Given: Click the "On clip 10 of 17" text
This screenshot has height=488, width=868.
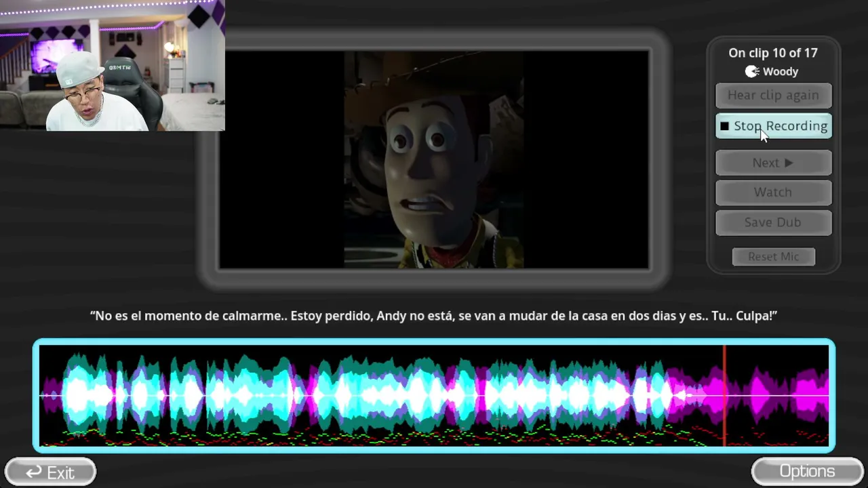Looking at the screenshot, I should (x=773, y=53).
